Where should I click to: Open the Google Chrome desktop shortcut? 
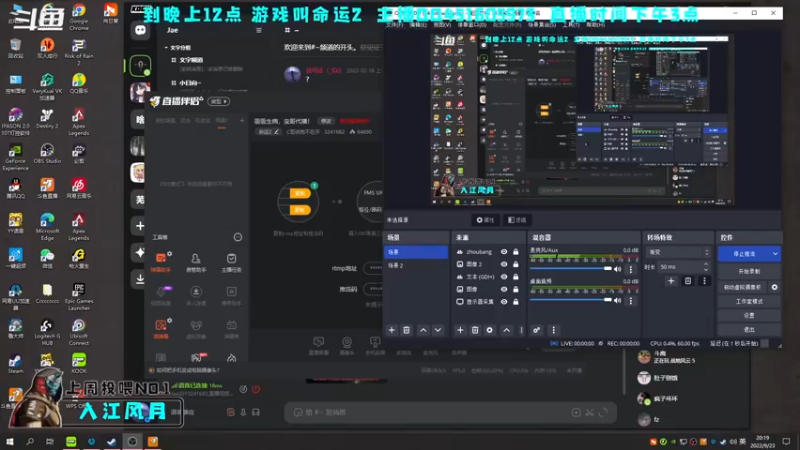79,17
